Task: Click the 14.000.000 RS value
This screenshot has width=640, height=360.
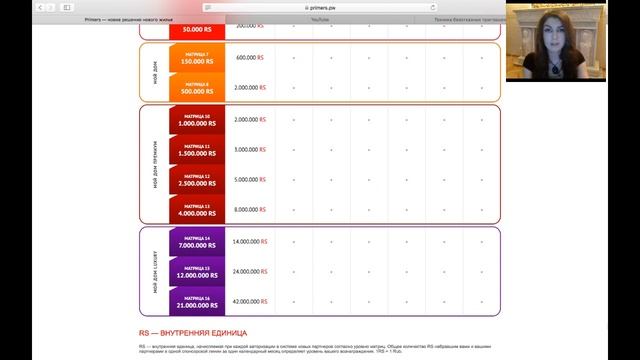Action: 250,242
